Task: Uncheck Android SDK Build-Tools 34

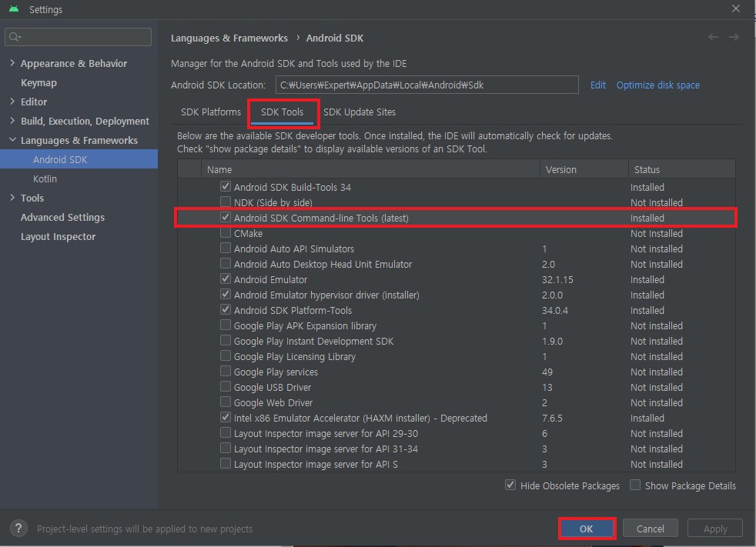Action: pos(225,186)
